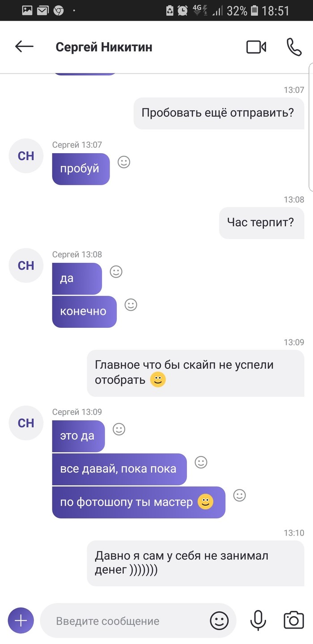React to "все давай, пока пока" message
Screen dimensions: 313x644
(201, 462)
